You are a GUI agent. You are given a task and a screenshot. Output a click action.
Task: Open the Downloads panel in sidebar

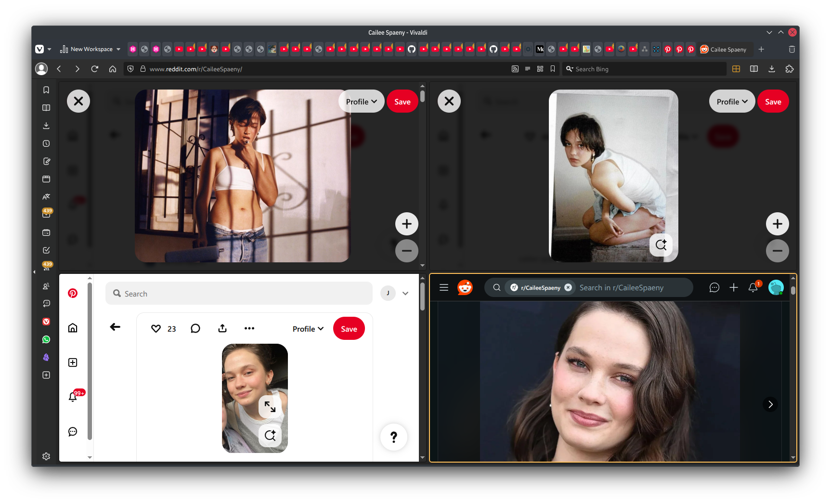point(46,126)
